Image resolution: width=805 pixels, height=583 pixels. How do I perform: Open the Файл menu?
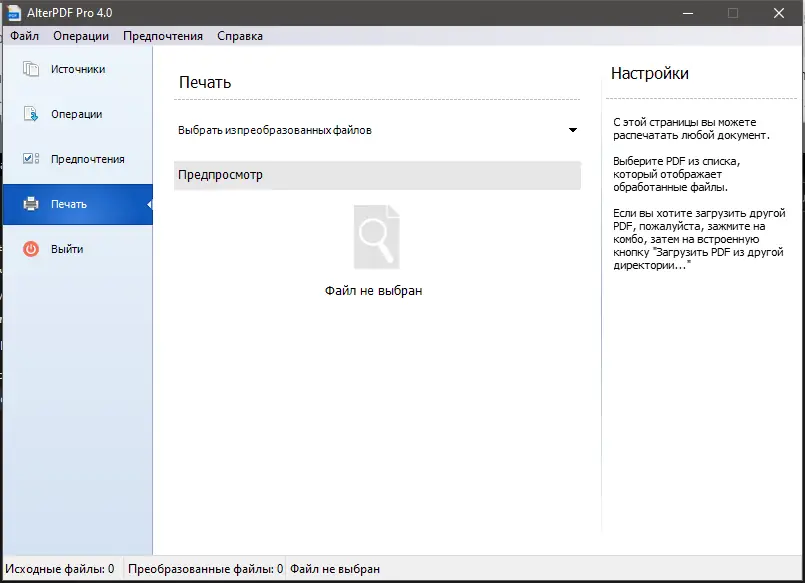pyautogui.click(x=24, y=35)
